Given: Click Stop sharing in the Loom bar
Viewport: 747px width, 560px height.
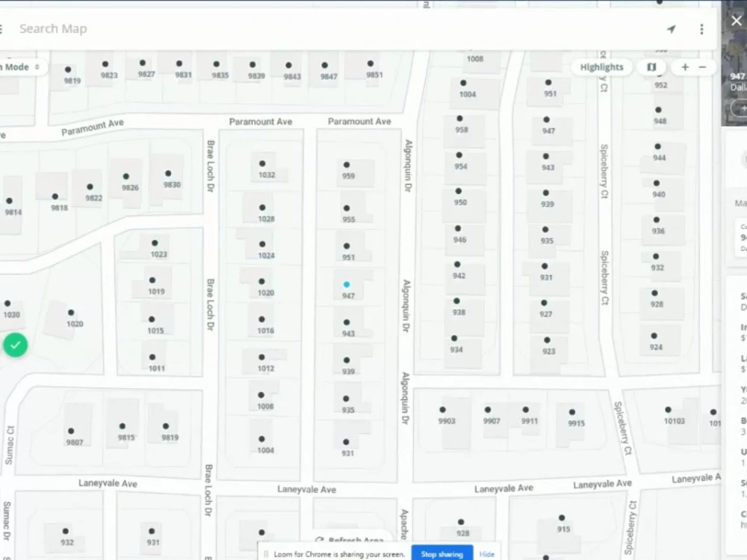Looking at the screenshot, I should click(442, 554).
